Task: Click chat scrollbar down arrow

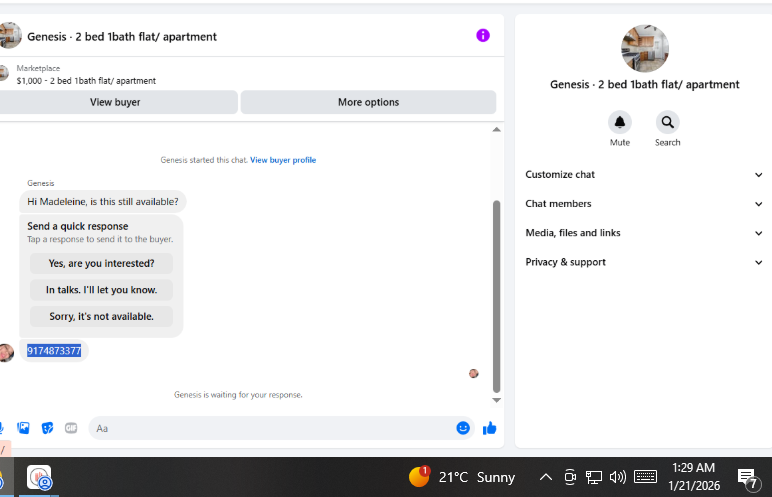Action: (496, 400)
